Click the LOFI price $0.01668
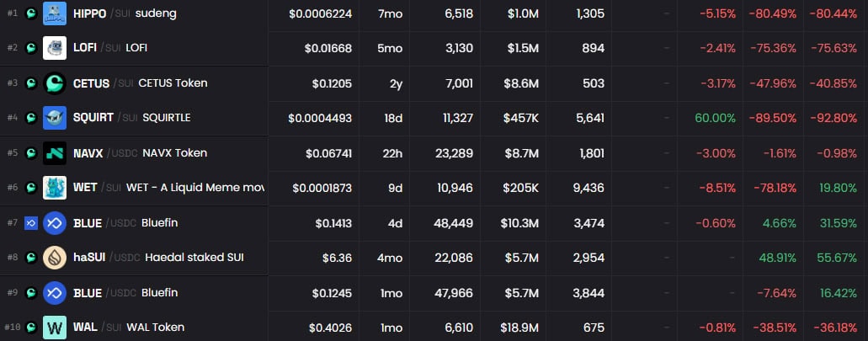The height and width of the screenshot is (341, 868). click(x=327, y=49)
